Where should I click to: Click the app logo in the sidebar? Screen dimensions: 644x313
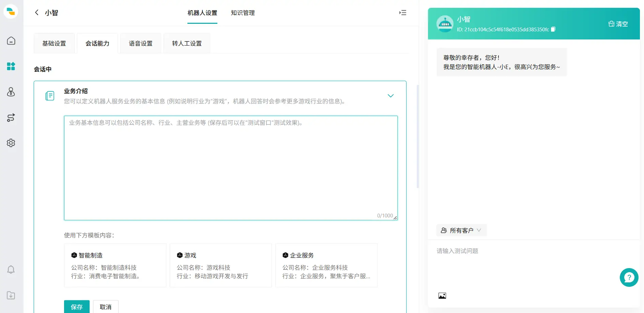point(11,12)
